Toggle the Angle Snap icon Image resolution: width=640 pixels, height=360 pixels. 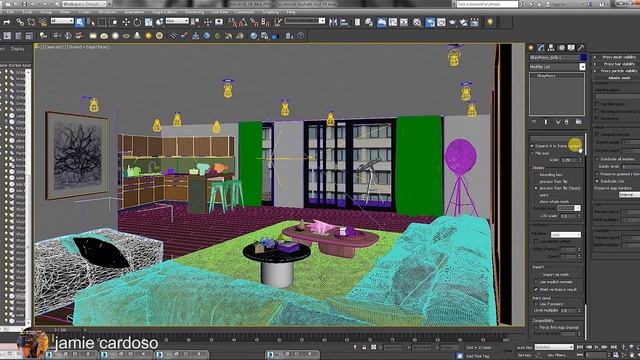click(243, 22)
